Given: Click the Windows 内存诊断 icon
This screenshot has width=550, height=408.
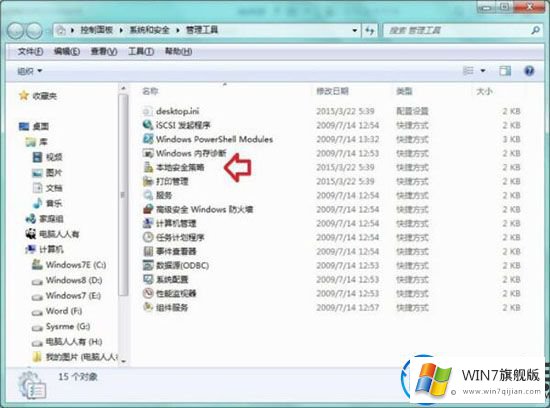Looking at the screenshot, I should (148, 153).
